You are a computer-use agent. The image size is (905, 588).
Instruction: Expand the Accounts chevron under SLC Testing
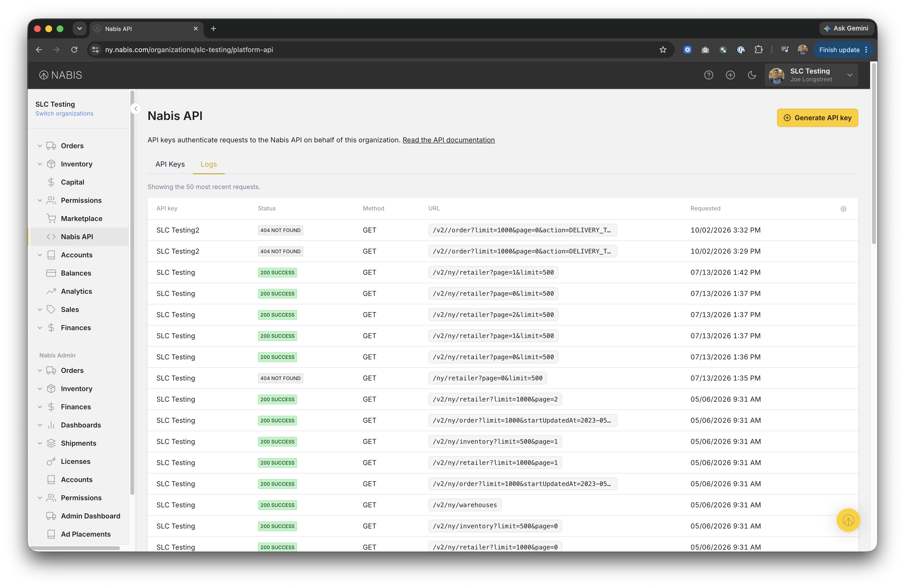click(x=40, y=255)
